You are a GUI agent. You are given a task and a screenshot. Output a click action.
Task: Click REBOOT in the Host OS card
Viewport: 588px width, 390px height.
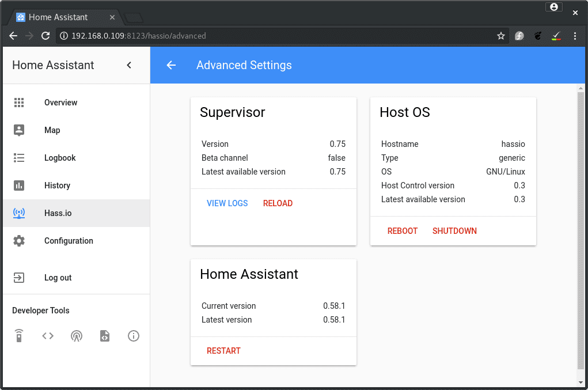point(403,231)
